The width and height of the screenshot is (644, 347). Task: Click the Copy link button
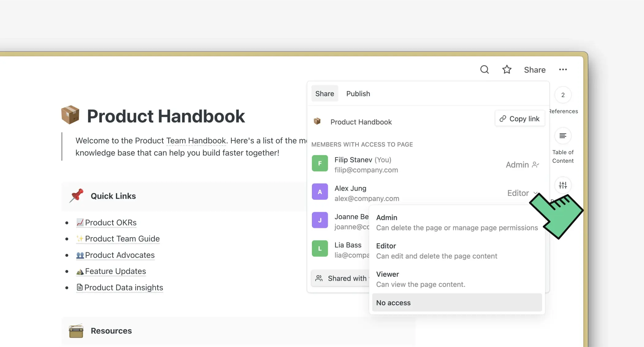[519, 119]
